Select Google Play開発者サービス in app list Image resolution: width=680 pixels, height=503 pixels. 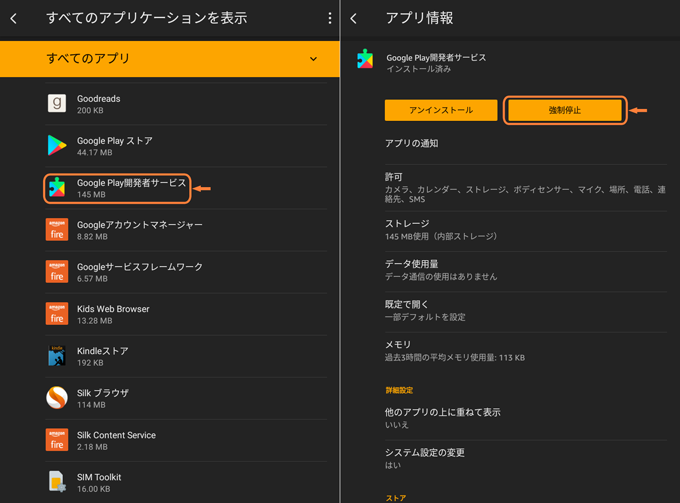pos(131,183)
